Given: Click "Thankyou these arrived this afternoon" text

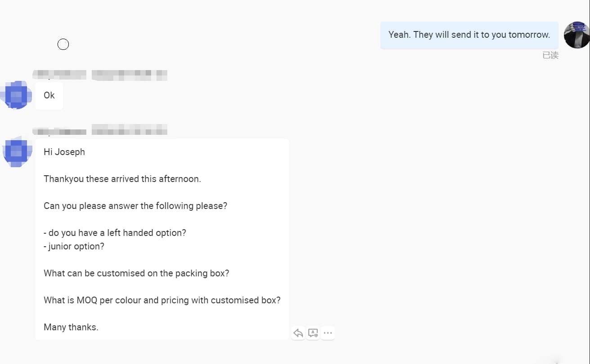Looking at the screenshot, I should 122,179.
